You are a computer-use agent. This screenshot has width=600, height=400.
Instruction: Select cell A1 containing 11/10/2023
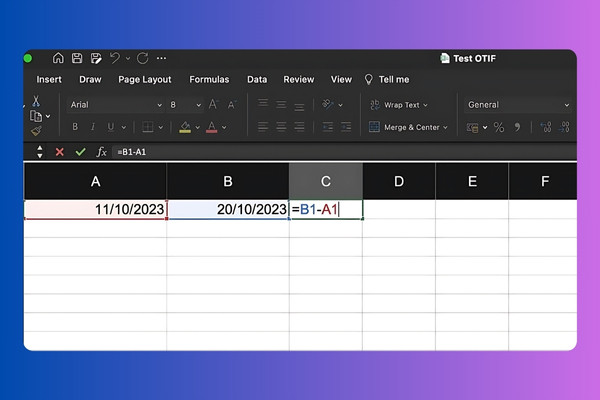[x=95, y=209]
